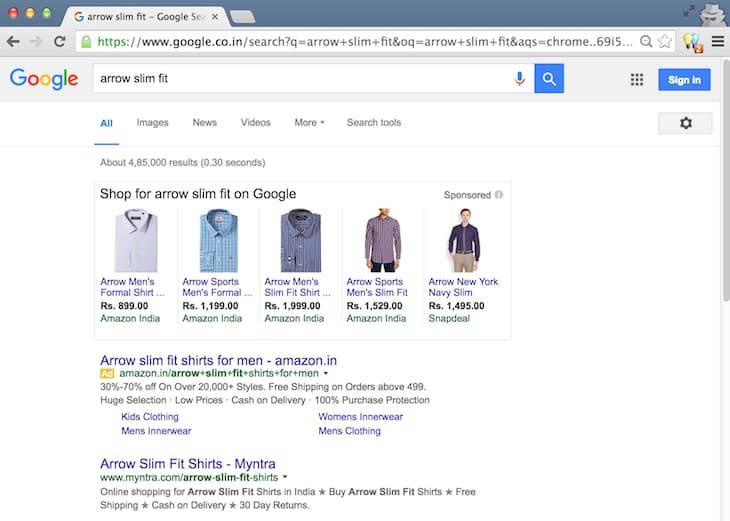Close the arrow slim fit tab
The image size is (730, 521).
coord(215,17)
